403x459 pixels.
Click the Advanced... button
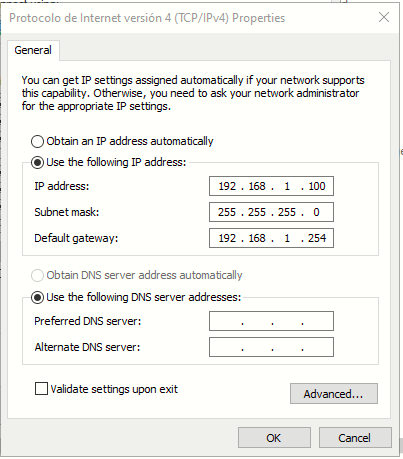[x=334, y=394]
